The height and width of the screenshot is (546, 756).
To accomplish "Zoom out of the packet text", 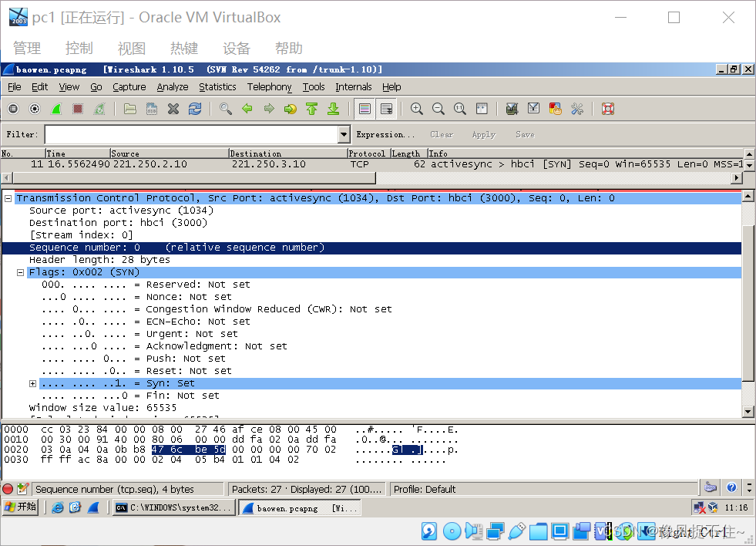I will tap(438, 109).
